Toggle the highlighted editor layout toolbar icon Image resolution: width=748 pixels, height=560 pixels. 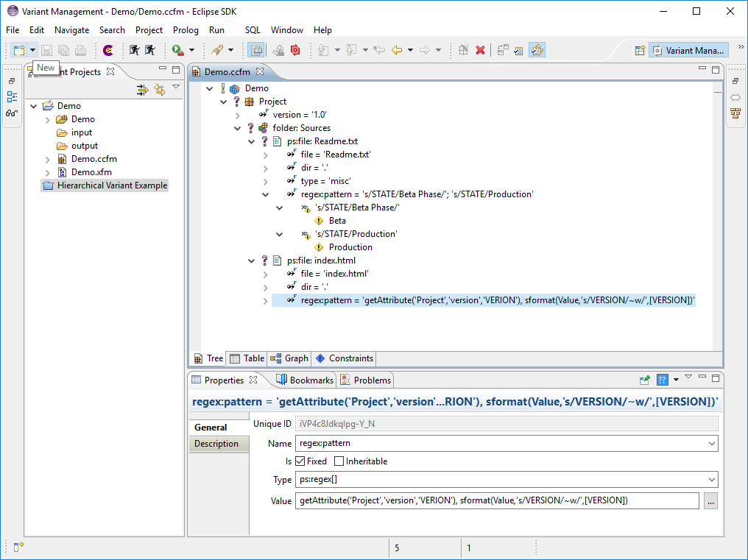click(x=256, y=50)
